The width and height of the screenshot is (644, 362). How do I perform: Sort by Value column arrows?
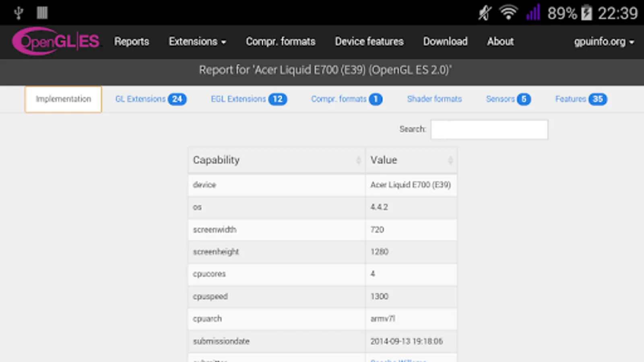(x=450, y=160)
